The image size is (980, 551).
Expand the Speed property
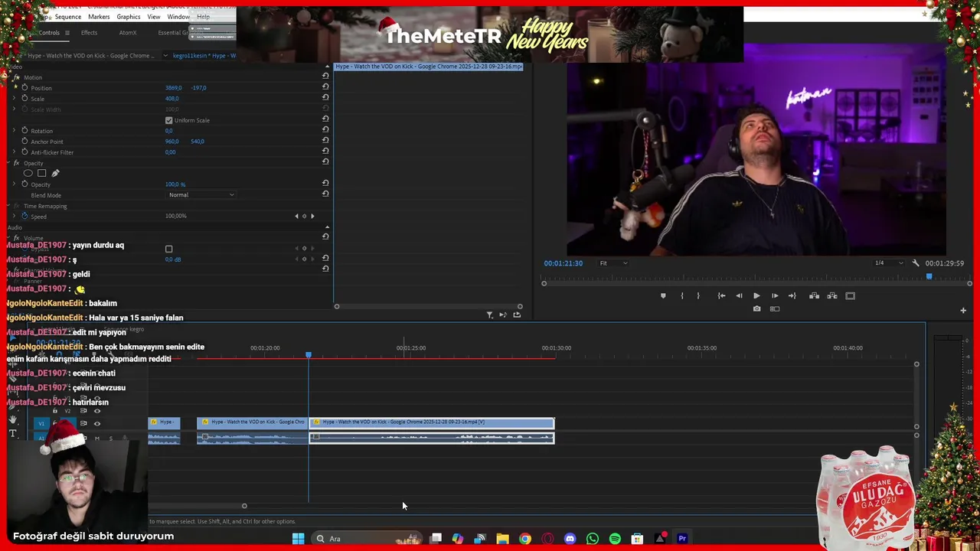[15, 216]
